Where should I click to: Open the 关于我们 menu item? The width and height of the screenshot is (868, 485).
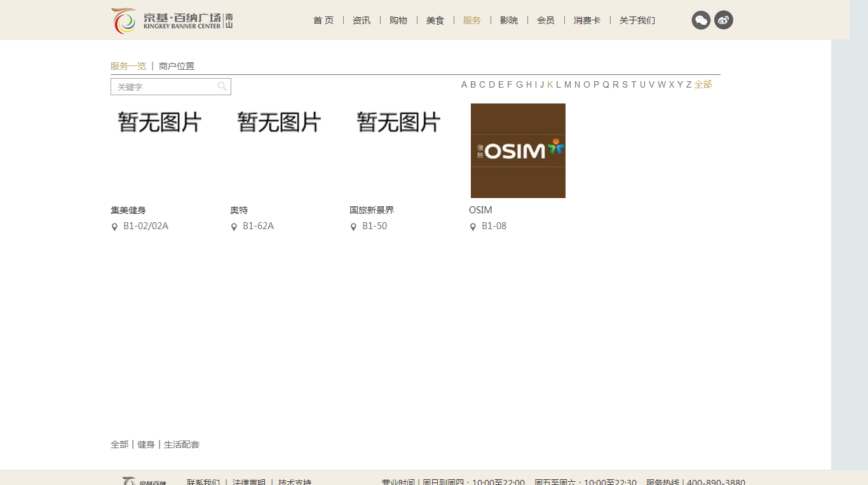(636, 20)
